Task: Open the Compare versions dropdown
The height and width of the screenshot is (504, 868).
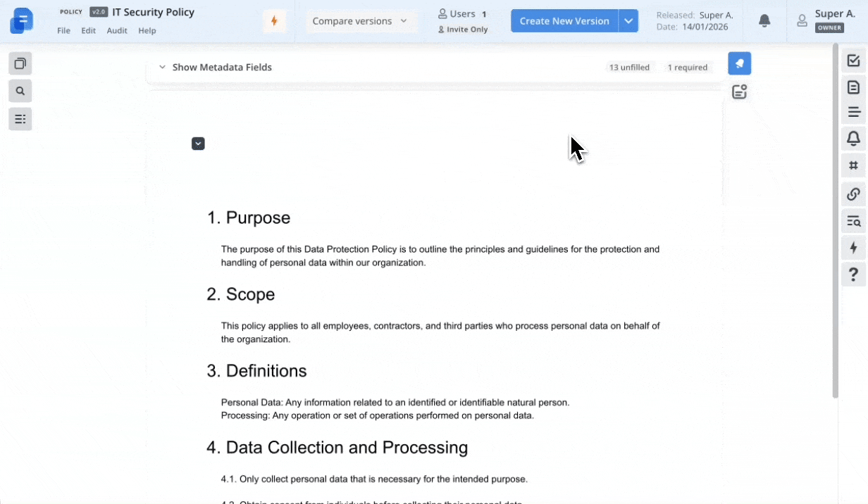Action: [x=361, y=21]
